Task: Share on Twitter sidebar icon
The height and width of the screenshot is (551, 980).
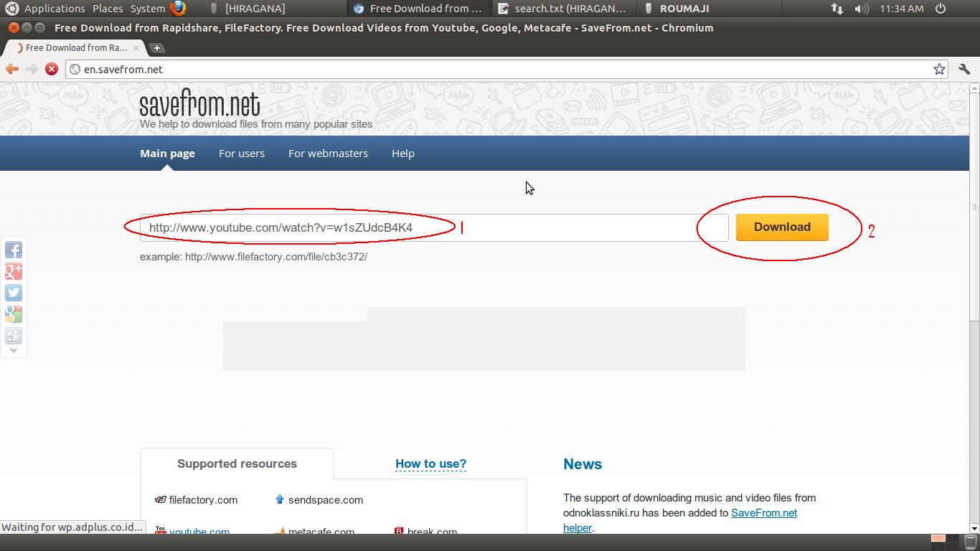Action: 13,293
